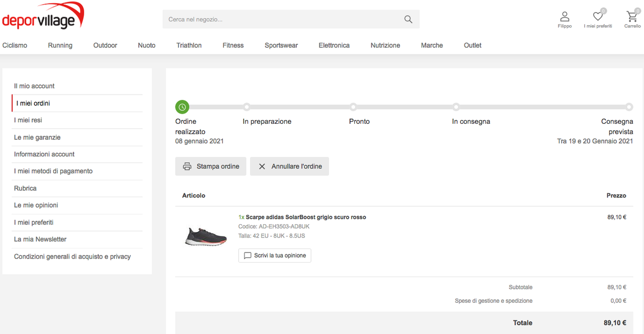Open the Outdoor category menu
The width and height of the screenshot is (644, 334).
click(105, 45)
